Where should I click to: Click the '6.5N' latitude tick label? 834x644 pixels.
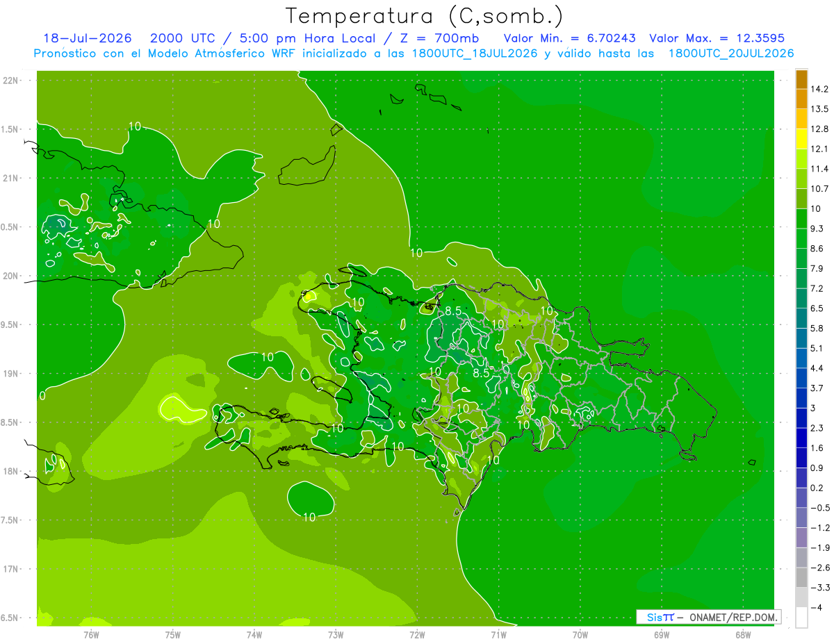[x=10, y=618]
